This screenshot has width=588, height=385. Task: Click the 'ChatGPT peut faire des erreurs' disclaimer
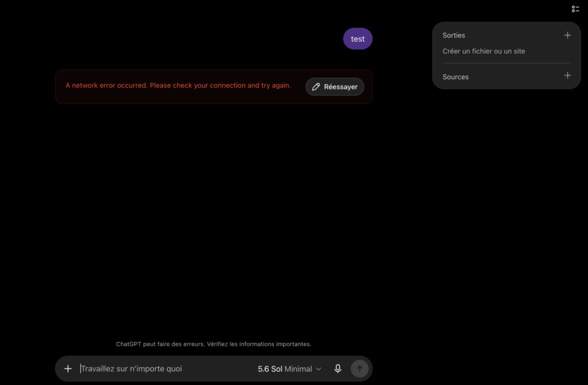tap(214, 344)
